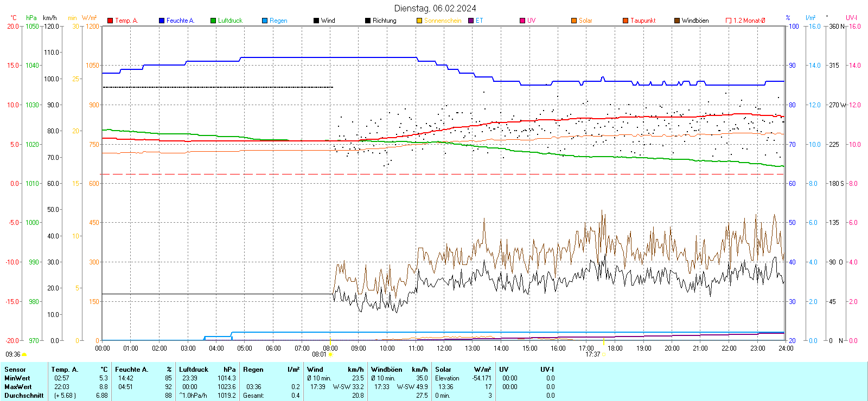Click the Taupunkt legend label
Image resolution: width=868 pixels, height=401 pixels.
pyautogui.click(x=643, y=21)
